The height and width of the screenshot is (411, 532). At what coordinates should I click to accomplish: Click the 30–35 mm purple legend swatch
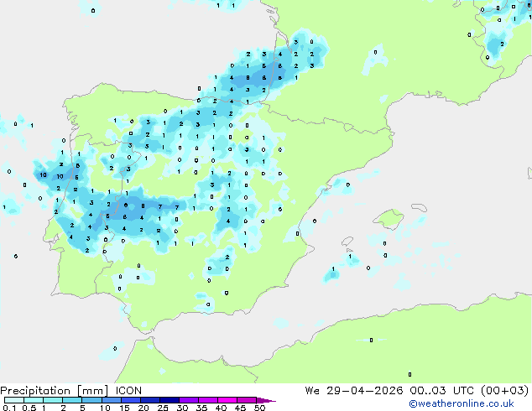189,400
